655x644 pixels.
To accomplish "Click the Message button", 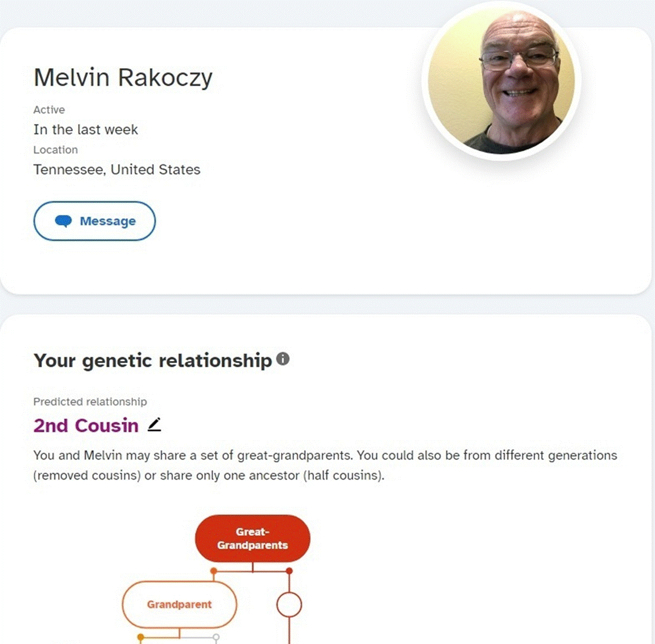I will pyautogui.click(x=94, y=221).
